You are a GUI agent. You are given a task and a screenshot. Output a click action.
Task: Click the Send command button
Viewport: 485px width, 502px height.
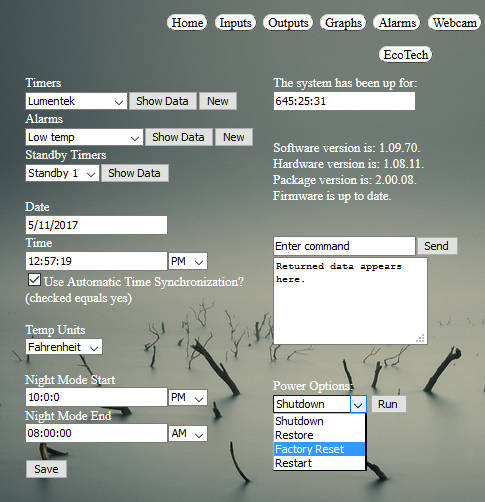click(437, 246)
